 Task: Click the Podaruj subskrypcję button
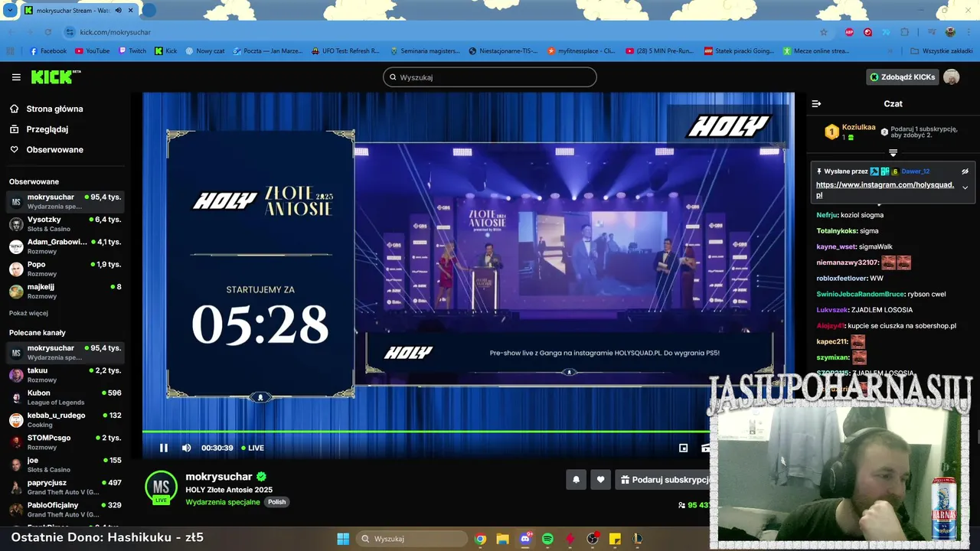pyautogui.click(x=664, y=480)
